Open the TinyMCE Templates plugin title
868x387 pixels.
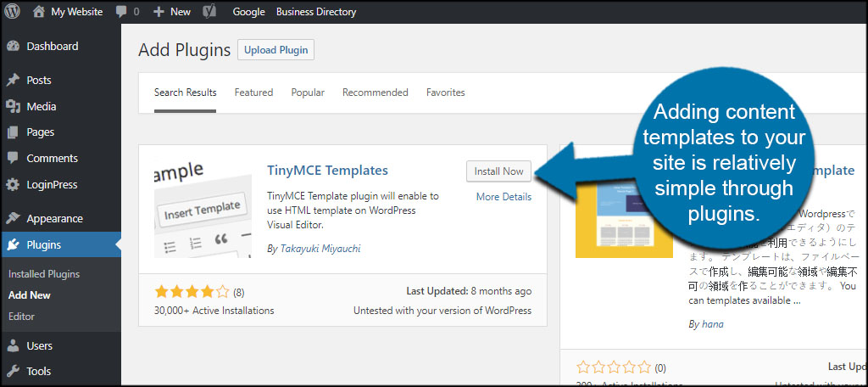(328, 171)
